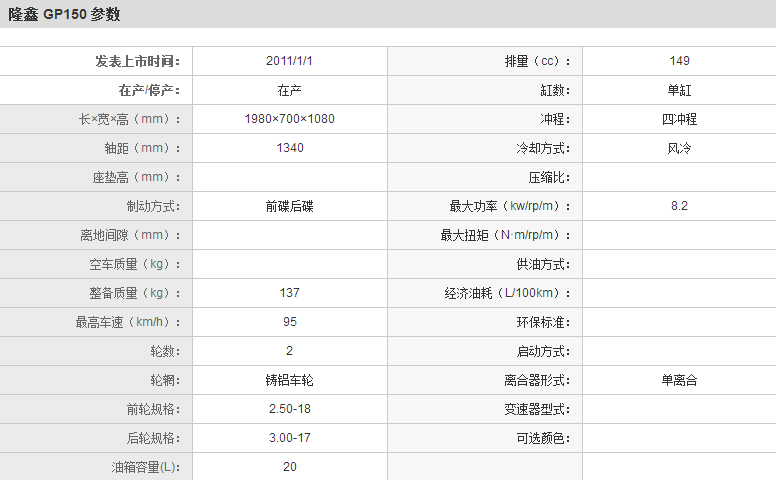This screenshot has height=480, width=776.
Task: Click the 单离合 clutch type value
Action: pyautogui.click(x=679, y=380)
